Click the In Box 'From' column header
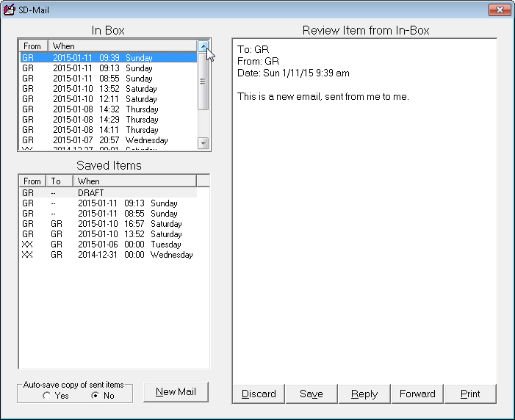The height and width of the screenshot is (420, 515). 33,46
